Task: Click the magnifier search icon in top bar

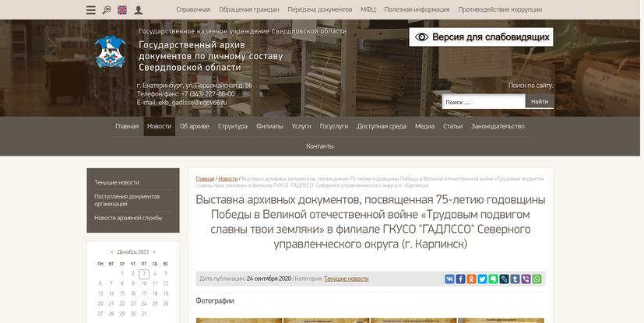Action: click(x=107, y=10)
